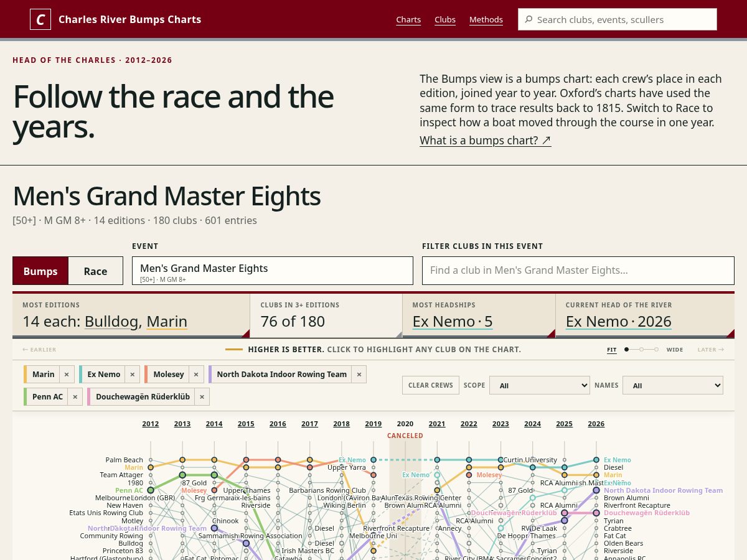This screenshot has height=560, width=747.
Task: Click the Penn AC chip label
Action: tap(48, 397)
